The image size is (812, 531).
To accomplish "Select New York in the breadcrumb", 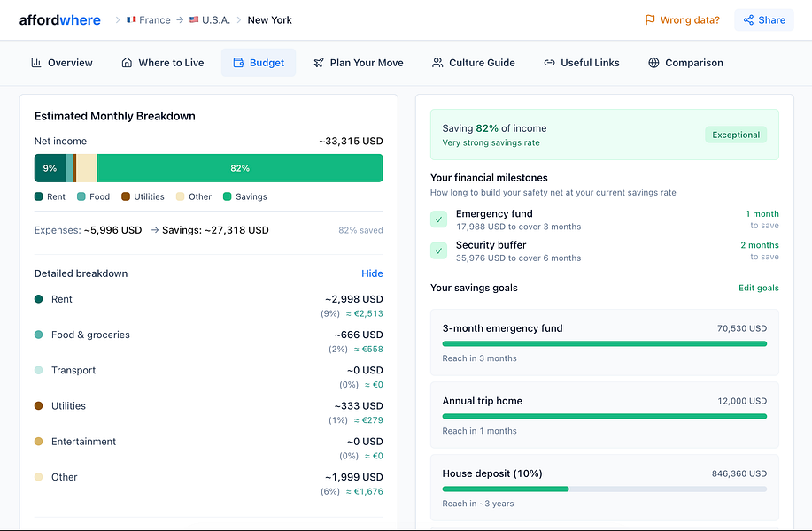I will tap(269, 20).
